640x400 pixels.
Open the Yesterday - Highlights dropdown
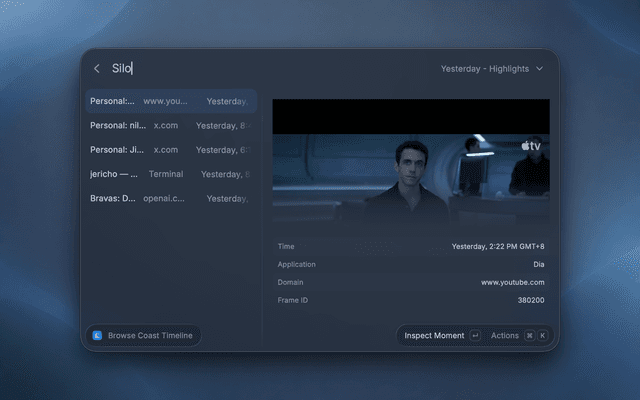[x=492, y=69]
